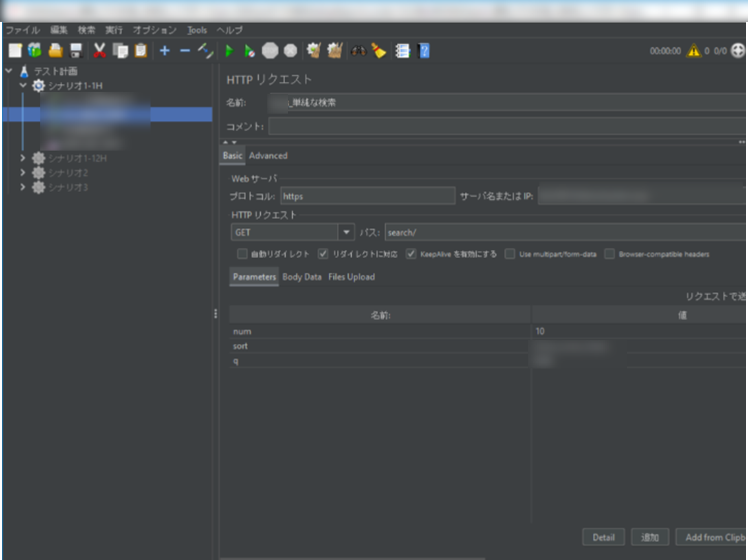Open the 実行 menu

point(114,30)
